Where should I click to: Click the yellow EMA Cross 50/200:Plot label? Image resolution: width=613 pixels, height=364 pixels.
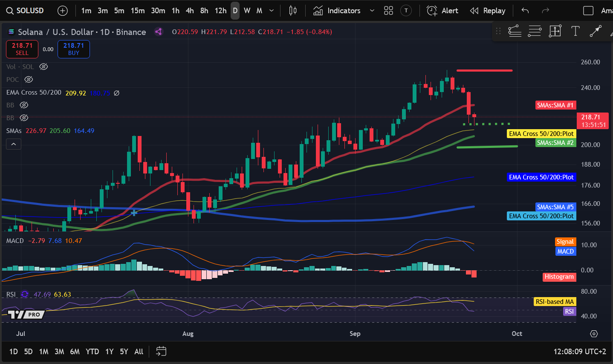[541, 134]
